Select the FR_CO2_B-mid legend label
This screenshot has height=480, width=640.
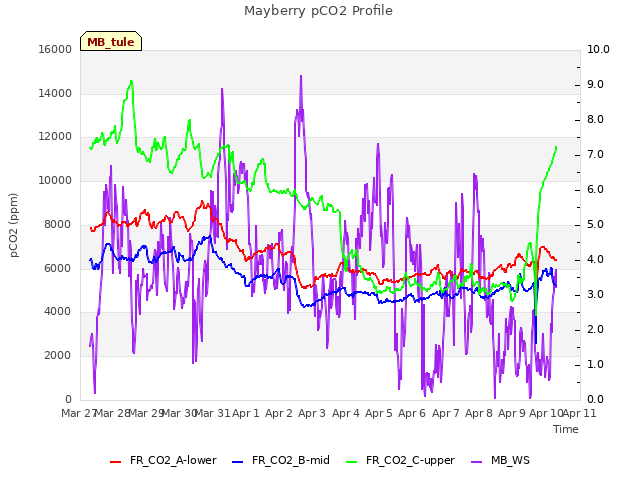pyautogui.click(x=291, y=460)
